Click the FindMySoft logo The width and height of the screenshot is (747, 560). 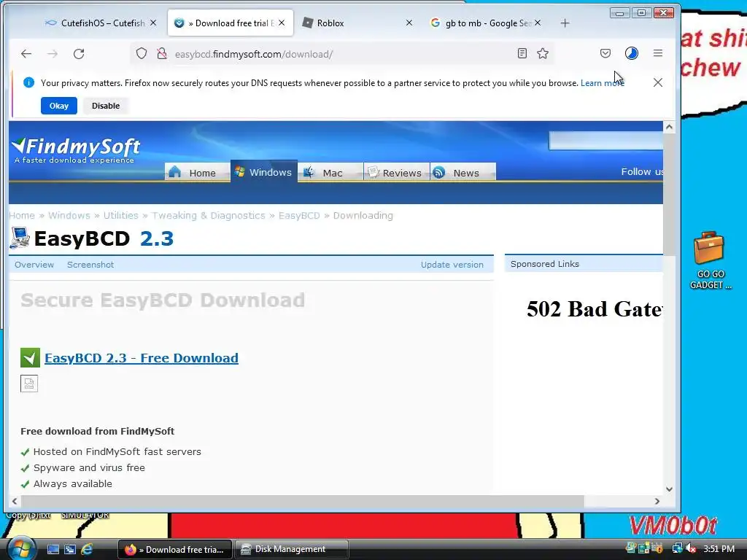click(75, 150)
